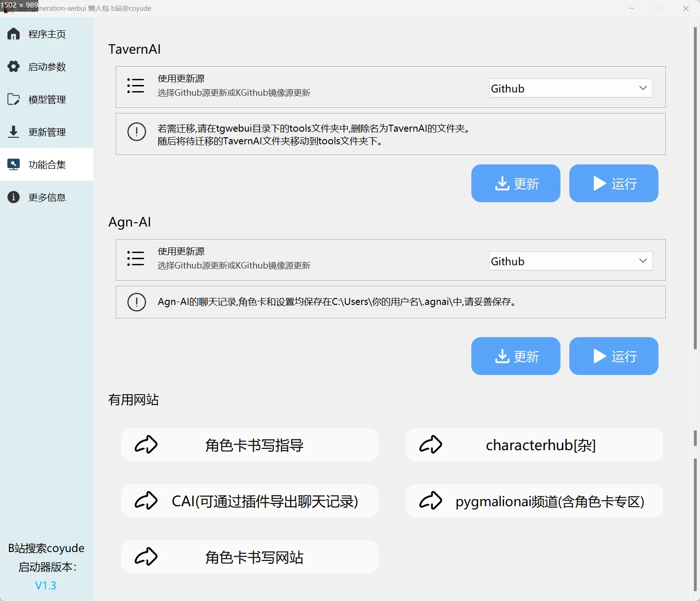Run TavernAI with 运行 button
This screenshot has width=700, height=601.
614,183
